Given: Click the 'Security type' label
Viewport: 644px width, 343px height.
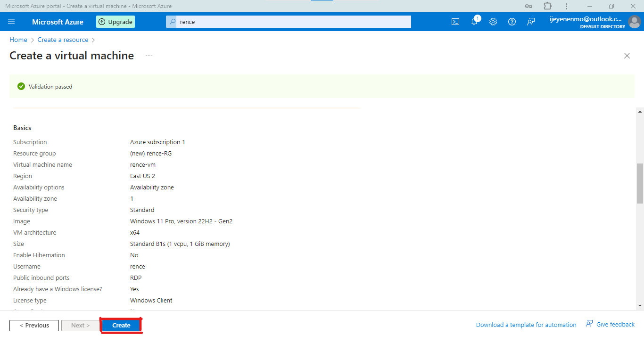Looking at the screenshot, I should pos(31,210).
